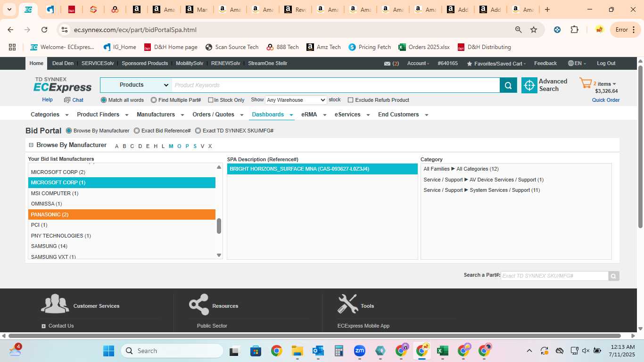
Task: Open the eRMA menu
Action: point(314,115)
